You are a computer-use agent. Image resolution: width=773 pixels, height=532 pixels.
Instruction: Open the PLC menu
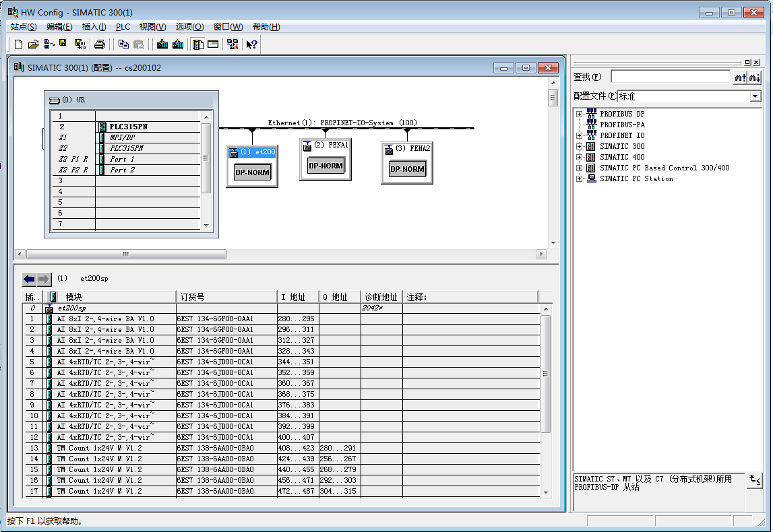click(123, 27)
